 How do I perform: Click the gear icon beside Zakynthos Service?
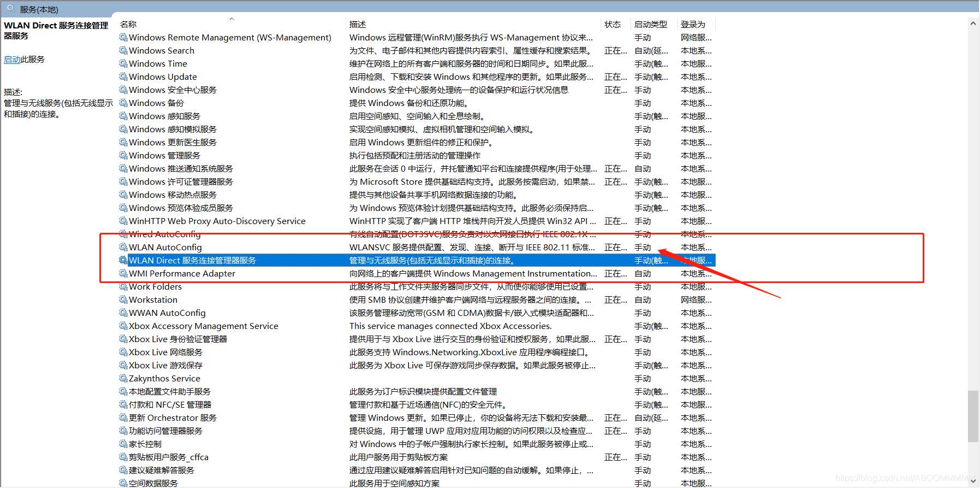pos(123,378)
